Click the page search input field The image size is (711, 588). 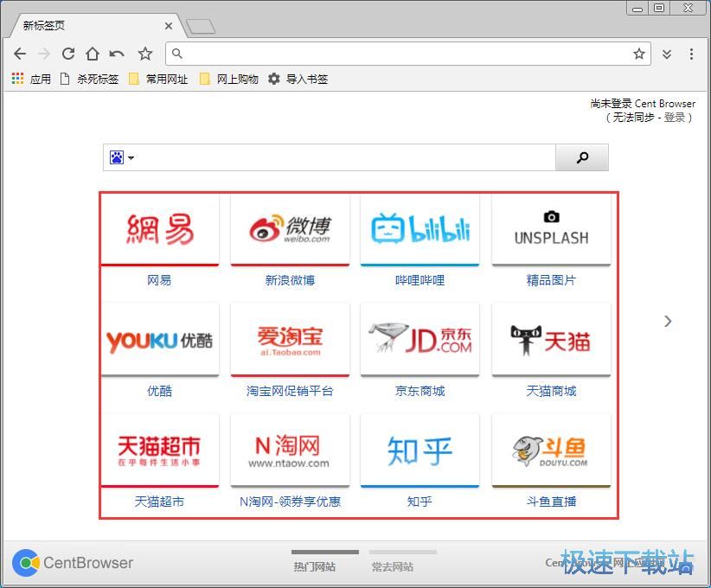(x=344, y=157)
